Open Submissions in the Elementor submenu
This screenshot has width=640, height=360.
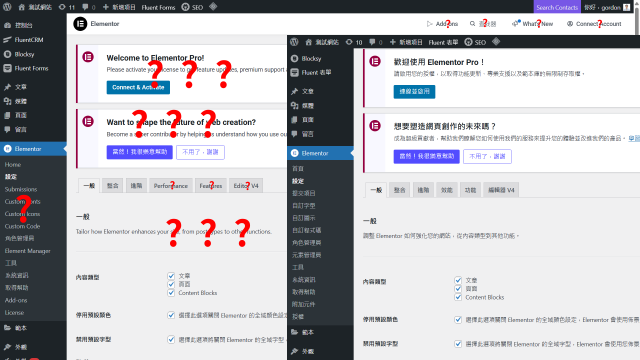(21, 189)
